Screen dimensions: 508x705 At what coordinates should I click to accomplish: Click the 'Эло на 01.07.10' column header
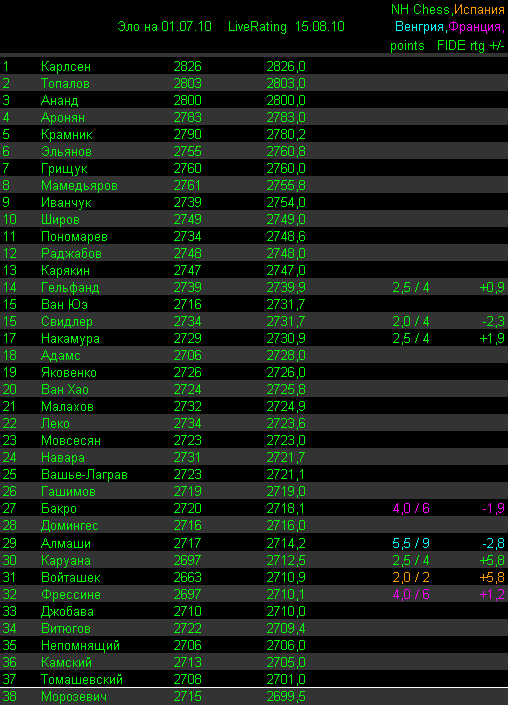point(164,27)
